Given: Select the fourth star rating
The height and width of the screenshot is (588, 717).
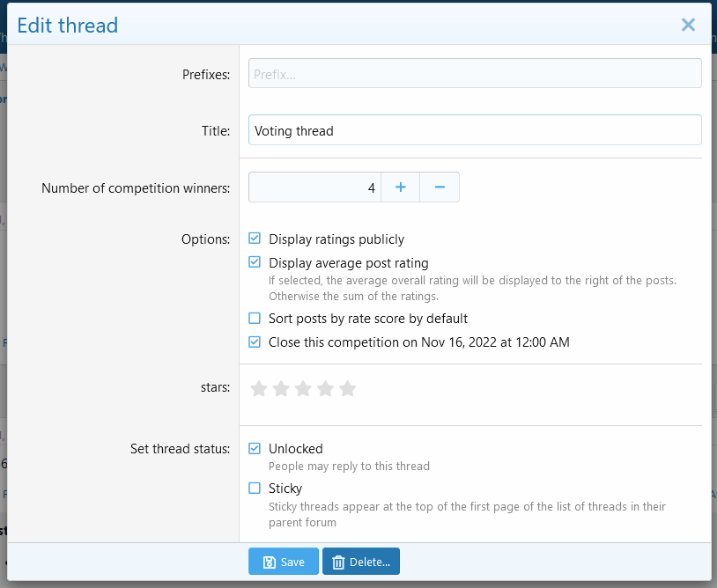Looking at the screenshot, I should point(325,388).
